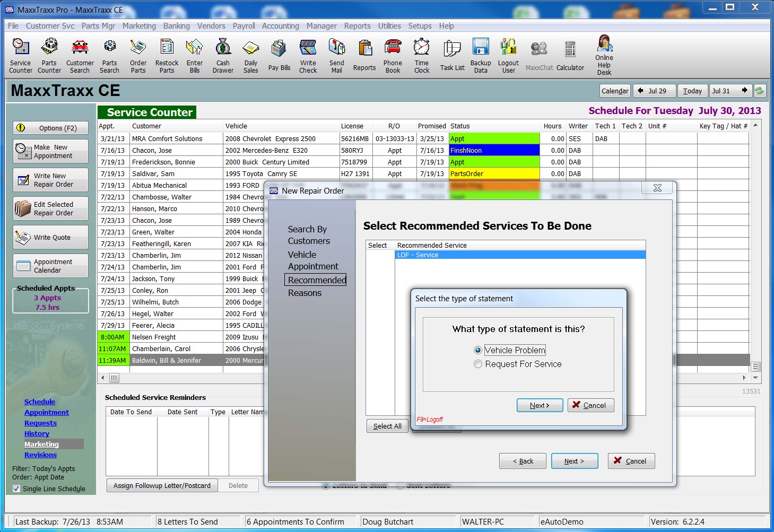This screenshot has width=774, height=532.
Task: Open the Order Parts toolbar icon
Action: [x=138, y=56]
